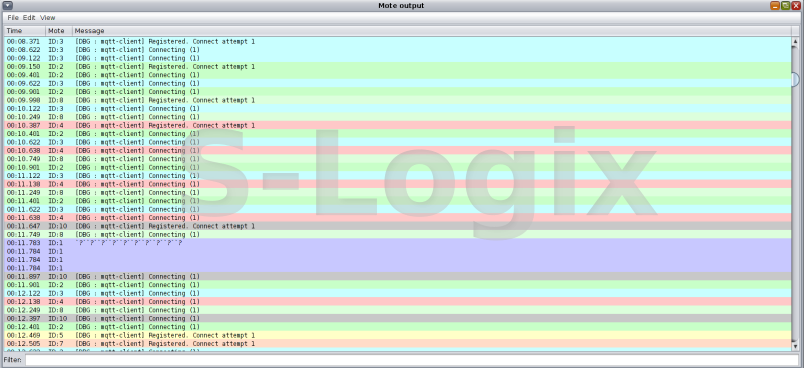The height and width of the screenshot is (368, 805).
Task: Select ID:5 Registered row at 00:12.469
Action: click(397, 335)
